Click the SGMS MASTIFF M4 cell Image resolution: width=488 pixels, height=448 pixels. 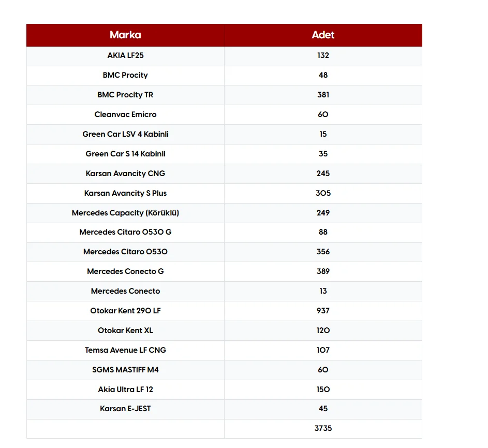[x=125, y=370]
